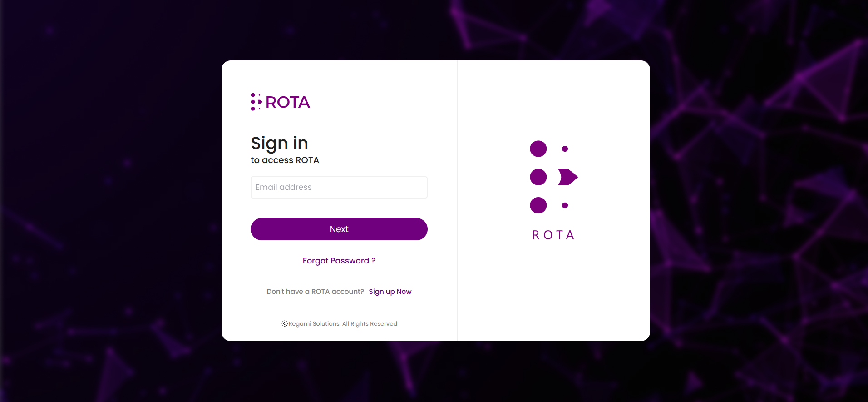The height and width of the screenshot is (402, 868).
Task: Follow the Sign up Now link
Action: [390, 292]
